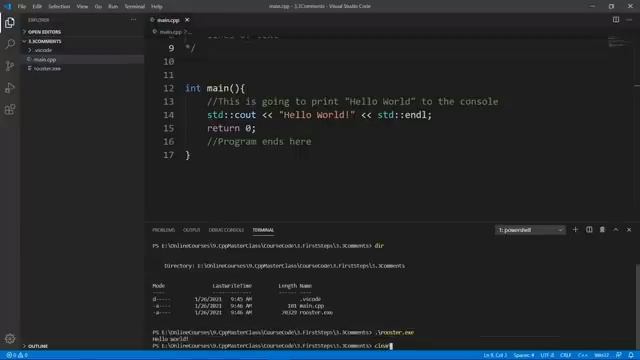Switch to the Debug Console tab
This screenshot has width=640, height=360.
(226, 230)
